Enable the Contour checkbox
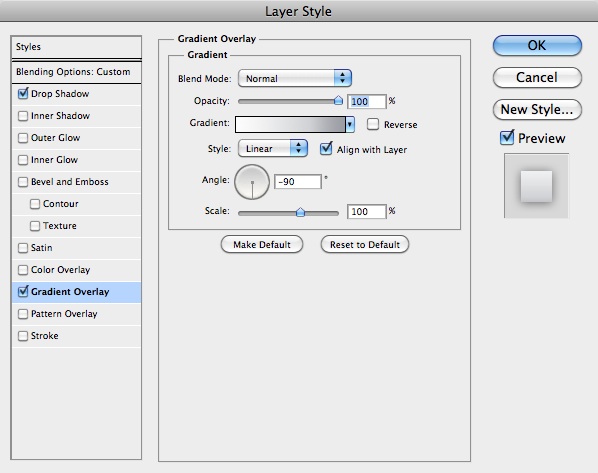Screen dimensions: 598x473 click(35, 204)
